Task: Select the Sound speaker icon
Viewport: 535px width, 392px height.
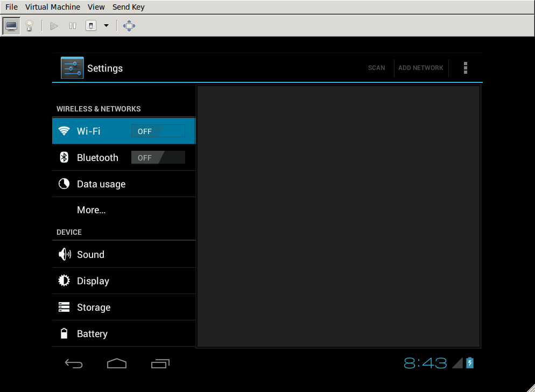Action: 64,254
